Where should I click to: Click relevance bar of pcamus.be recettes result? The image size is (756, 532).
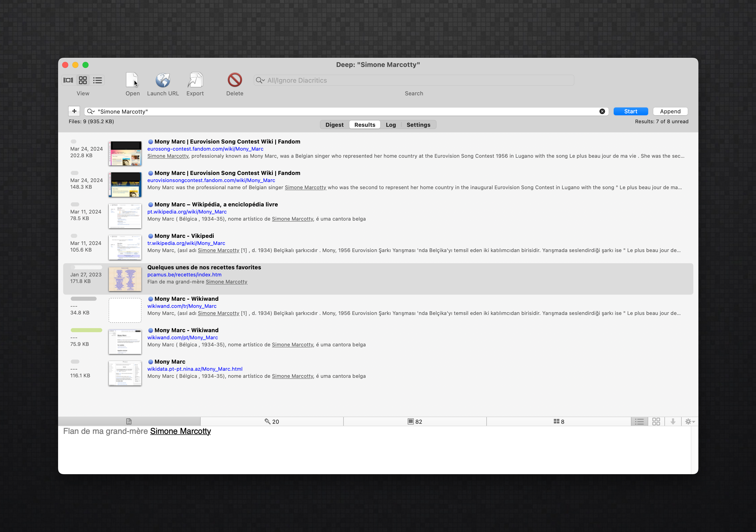click(x=86, y=267)
